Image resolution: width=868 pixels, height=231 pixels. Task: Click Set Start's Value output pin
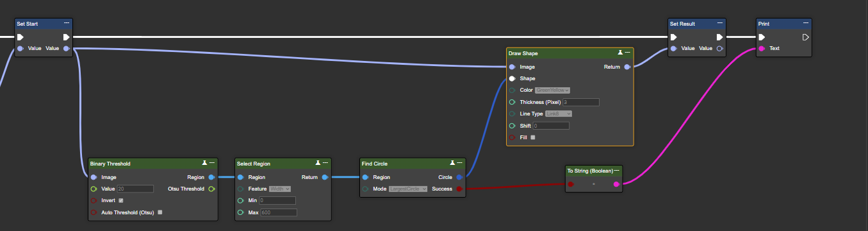point(67,48)
